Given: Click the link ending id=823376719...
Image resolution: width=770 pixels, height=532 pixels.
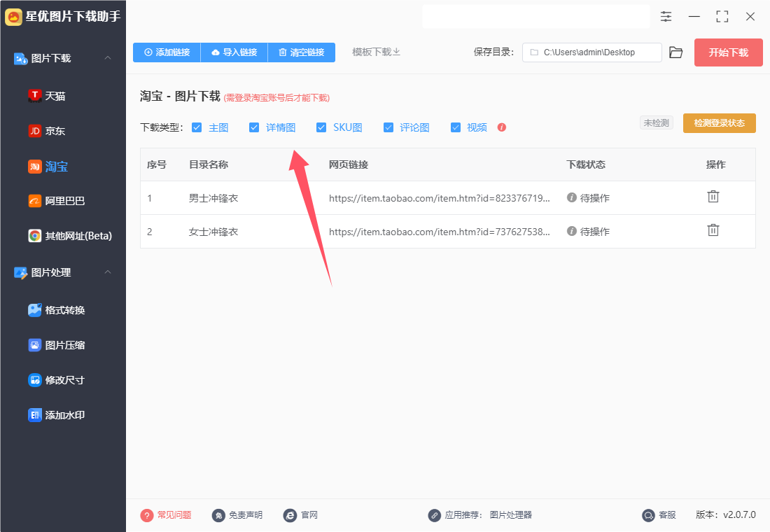Looking at the screenshot, I should click(x=440, y=198).
